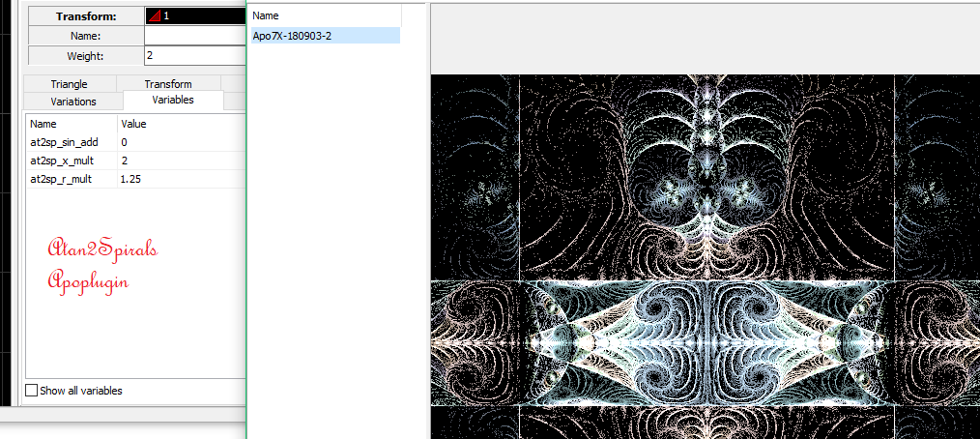Select the at2sp_x_mult variable name
This screenshot has width=980, height=439.
click(64, 161)
